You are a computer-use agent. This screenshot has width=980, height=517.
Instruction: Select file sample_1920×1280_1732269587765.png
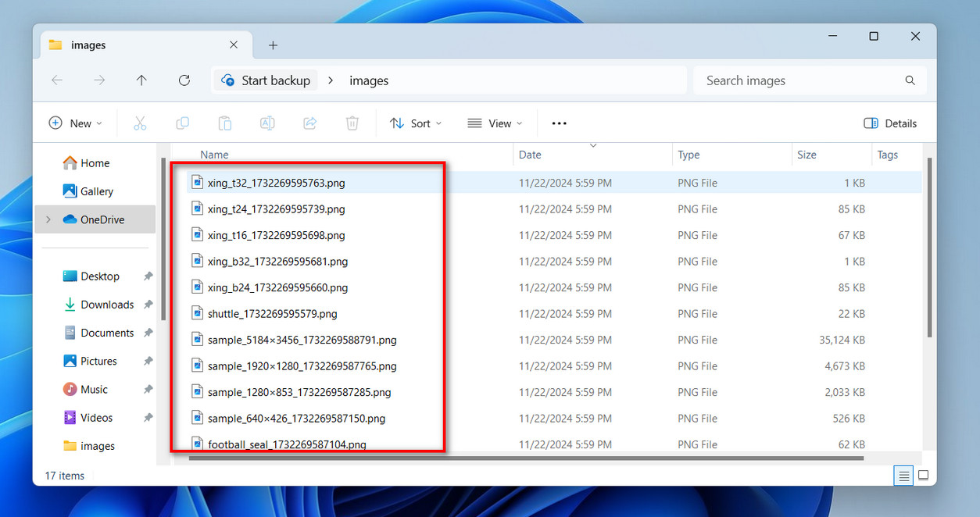(302, 365)
